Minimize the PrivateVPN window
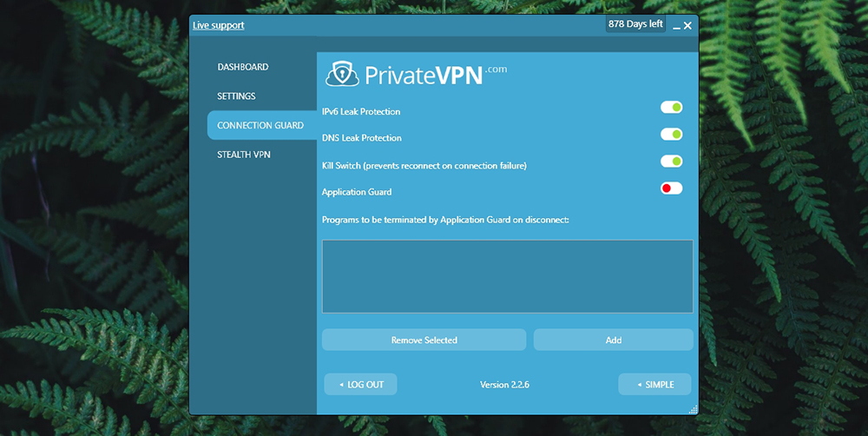 [676, 26]
